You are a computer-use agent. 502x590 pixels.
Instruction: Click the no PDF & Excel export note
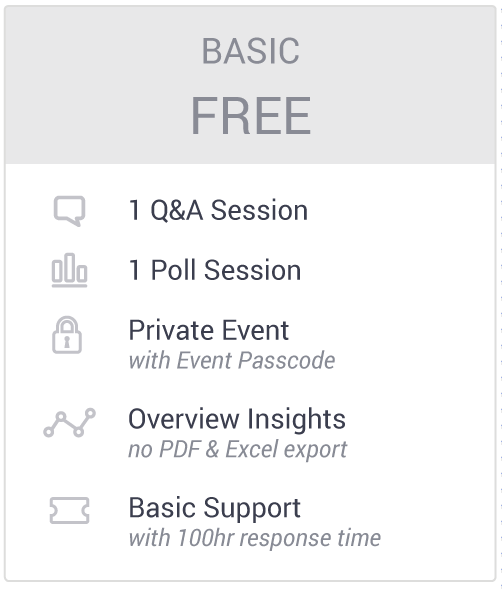238,449
